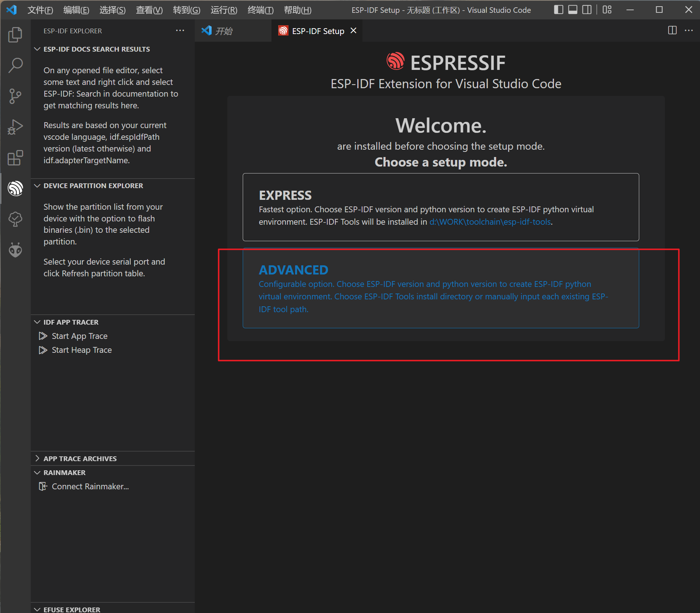Click the VS Code logo in title bar
Image resolution: width=700 pixels, height=613 pixels.
11,10
